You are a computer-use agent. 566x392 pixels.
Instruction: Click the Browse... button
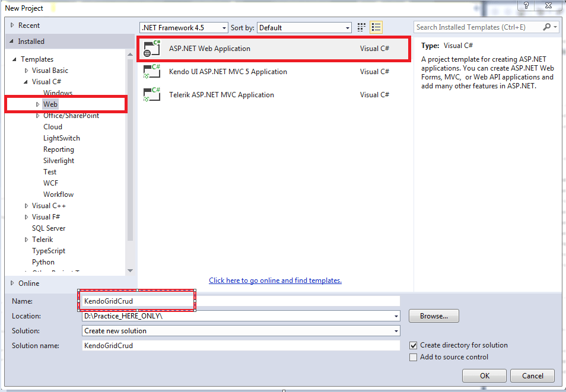[434, 316]
